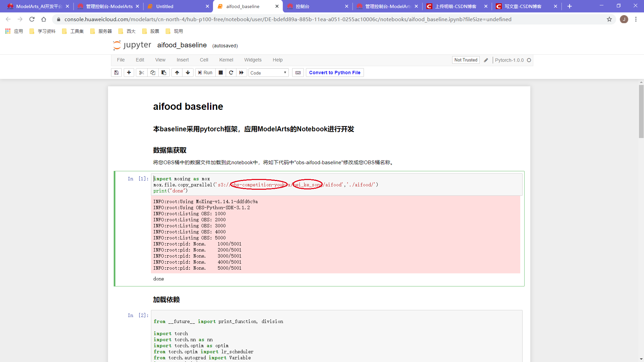Paste cell from clipboard with paste icon

164,73
